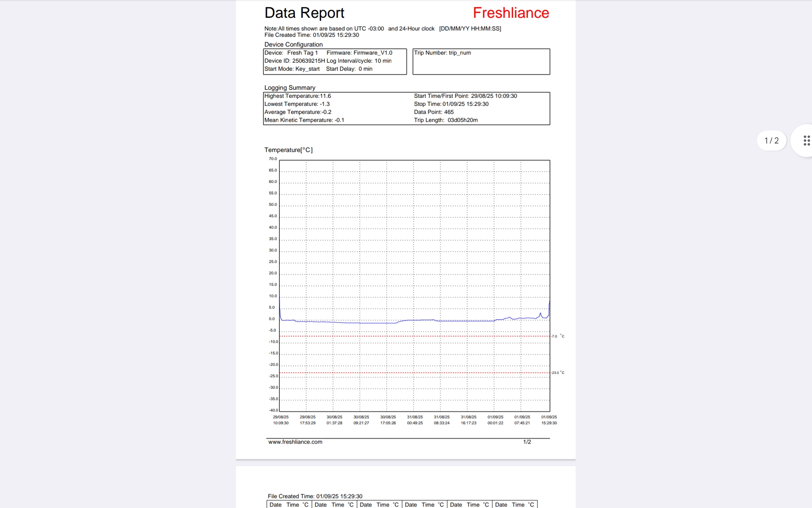Click the Highest Temperature 11.6 line
This screenshot has height=508, width=812.
[298, 96]
